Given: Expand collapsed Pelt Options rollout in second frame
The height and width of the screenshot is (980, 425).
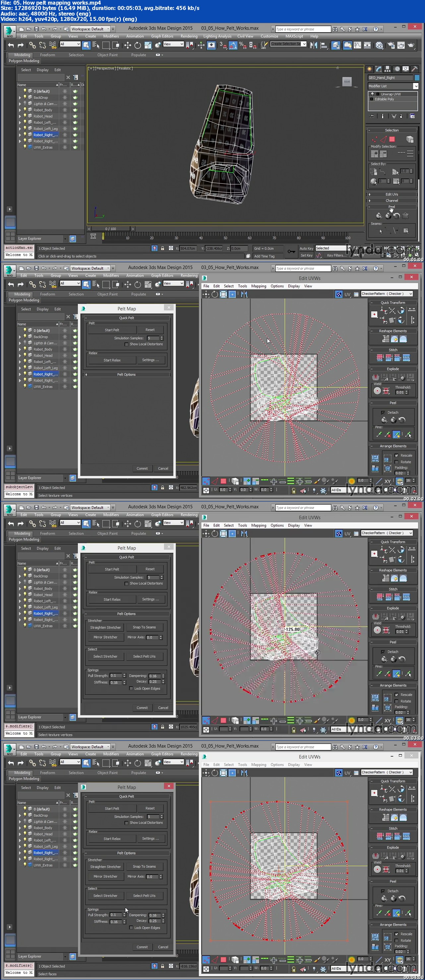Looking at the screenshot, I should [x=127, y=375].
